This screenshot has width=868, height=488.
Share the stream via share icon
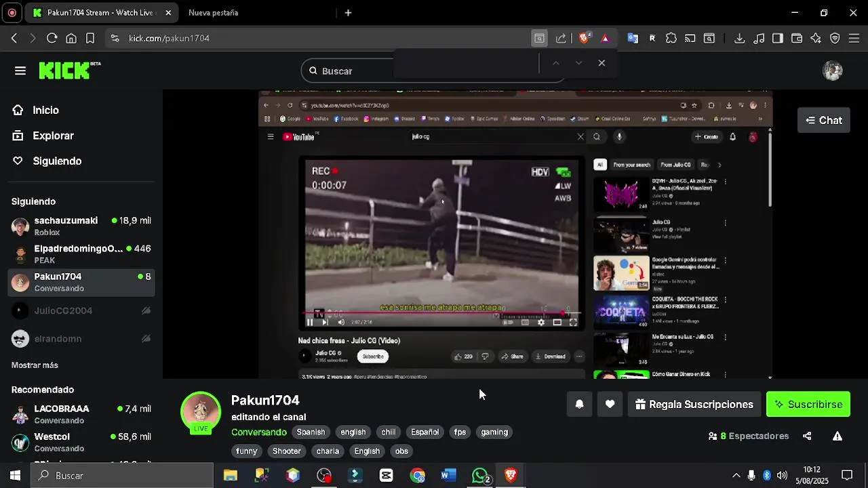click(x=807, y=436)
